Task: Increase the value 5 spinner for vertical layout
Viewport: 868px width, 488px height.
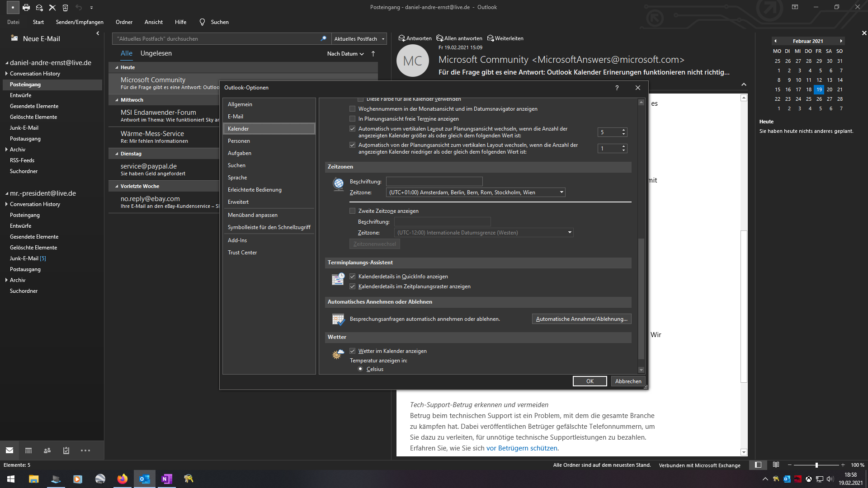Action: [624, 130]
